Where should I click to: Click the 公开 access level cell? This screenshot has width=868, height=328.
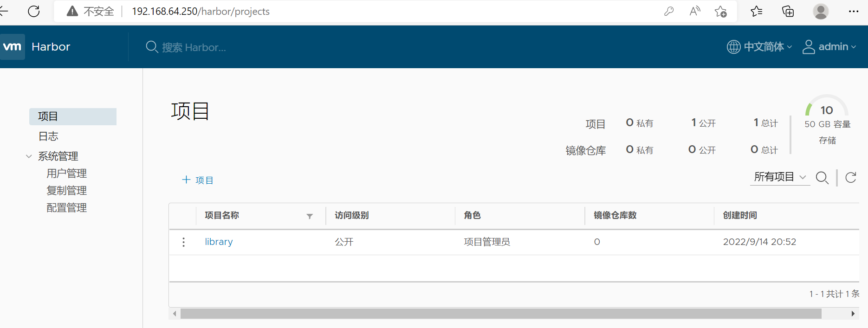[344, 242]
